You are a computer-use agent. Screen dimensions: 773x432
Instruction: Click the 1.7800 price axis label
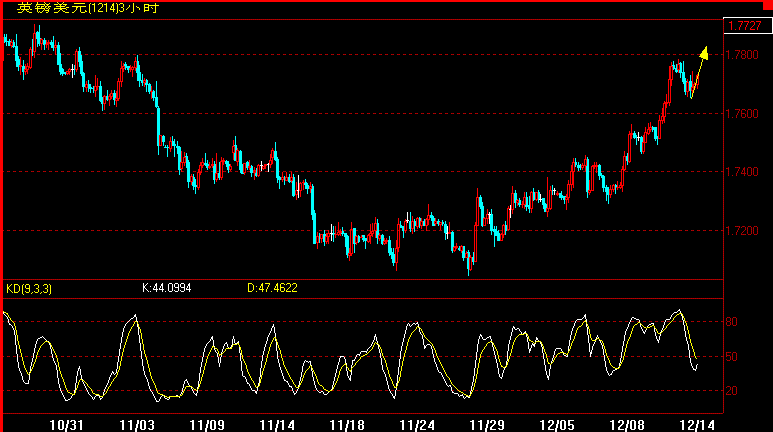pos(743,55)
